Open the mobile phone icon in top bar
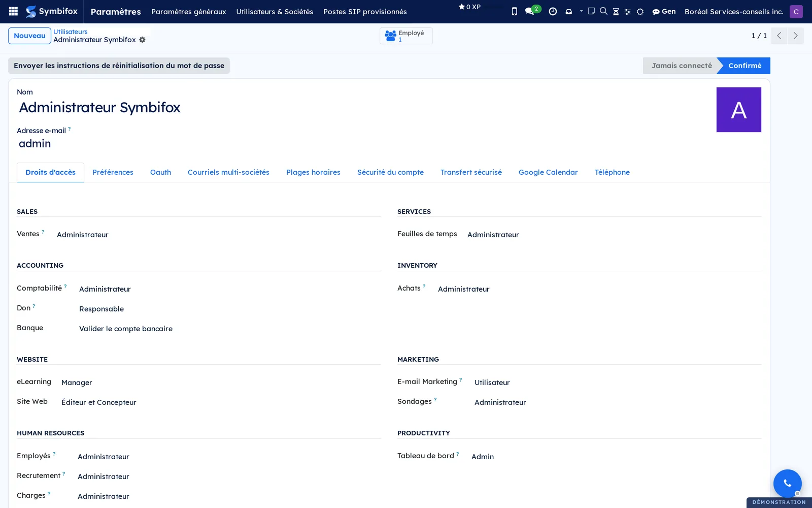 pyautogui.click(x=514, y=11)
